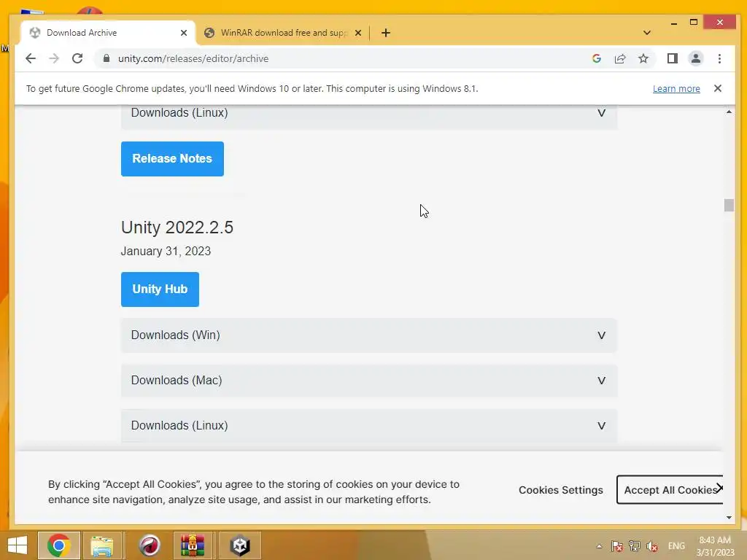Click the forward navigation arrow
Image resolution: width=747 pixels, height=560 pixels.
[x=54, y=58]
